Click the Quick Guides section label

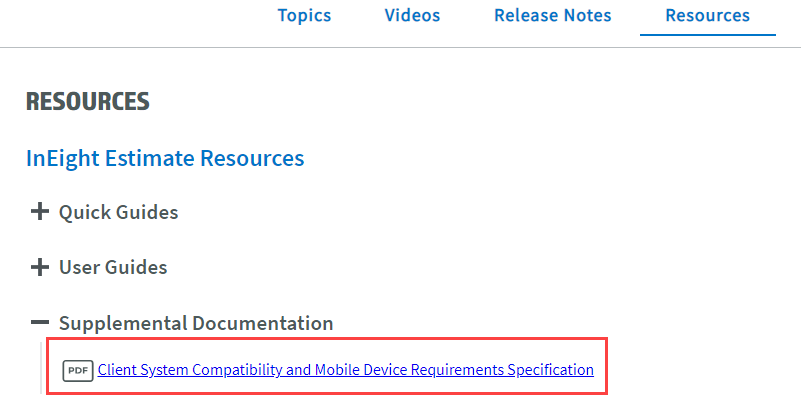tap(119, 212)
